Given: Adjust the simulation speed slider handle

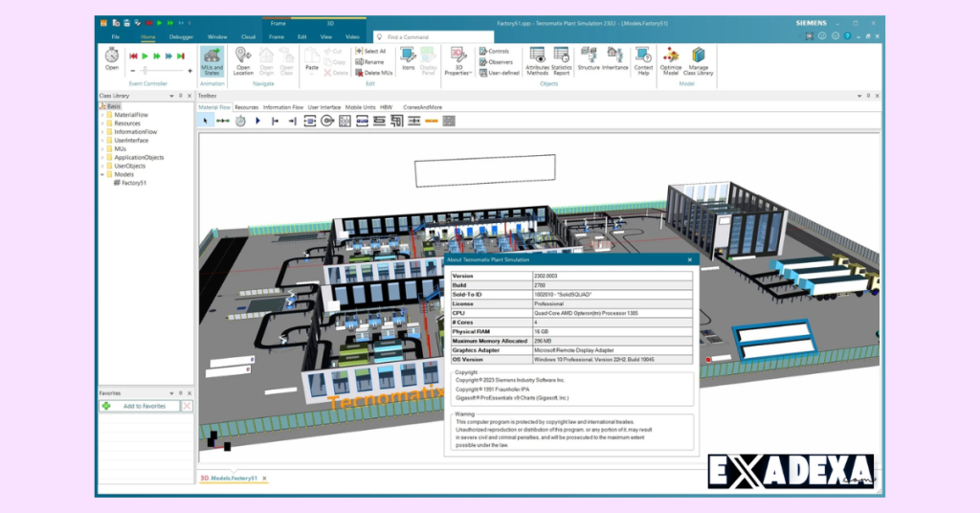Looking at the screenshot, I should (x=145, y=71).
